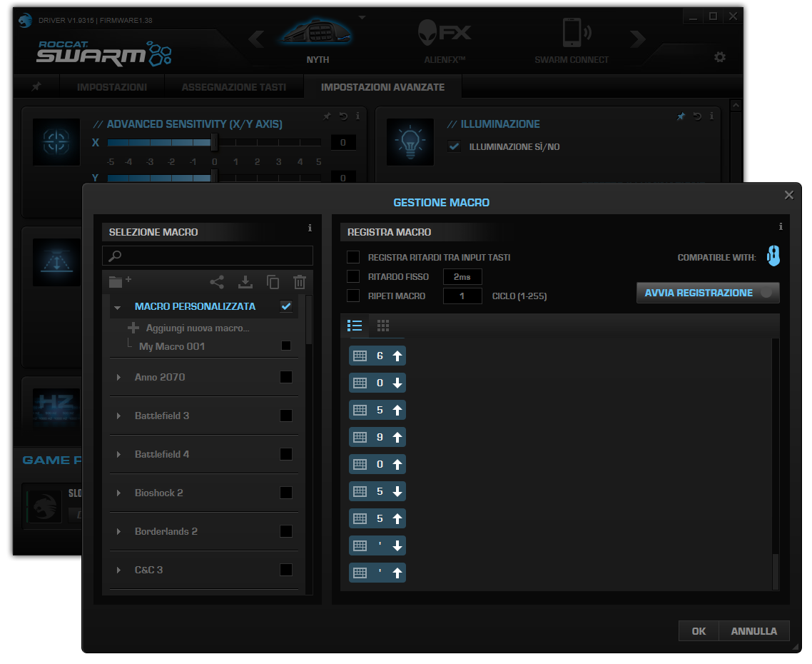Screen dimensions: 812x664
Task: Go to previous device with left arrow
Action: click(256, 39)
